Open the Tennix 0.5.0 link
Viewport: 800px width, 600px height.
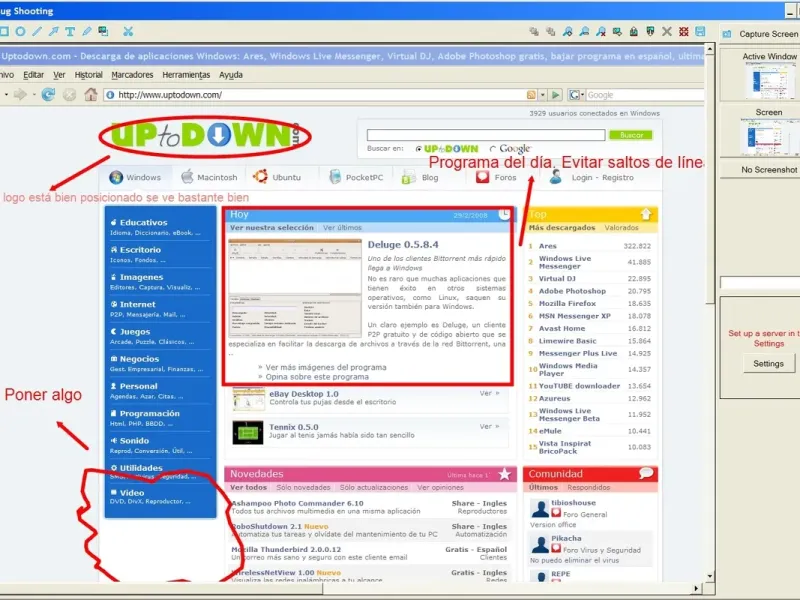coord(293,427)
